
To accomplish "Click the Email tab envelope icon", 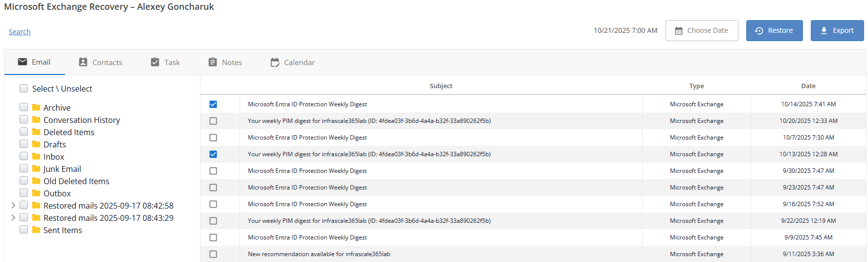I will pyautogui.click(x=22, y=62).
